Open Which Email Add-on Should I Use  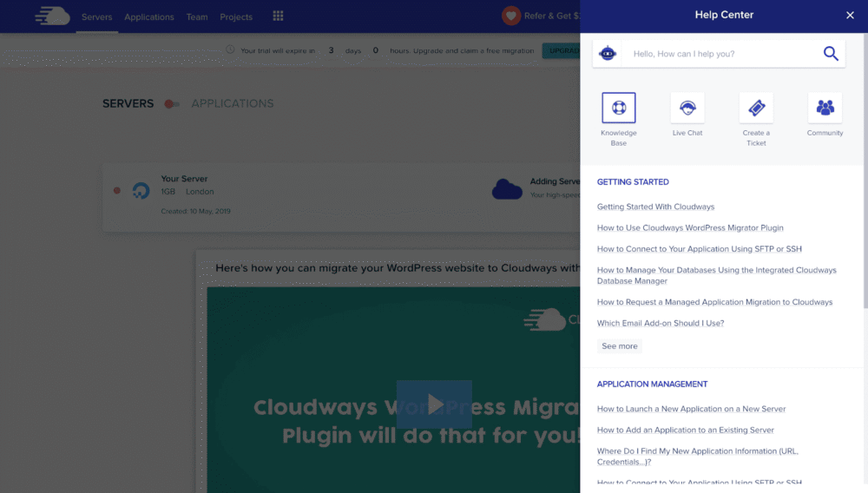660,323
